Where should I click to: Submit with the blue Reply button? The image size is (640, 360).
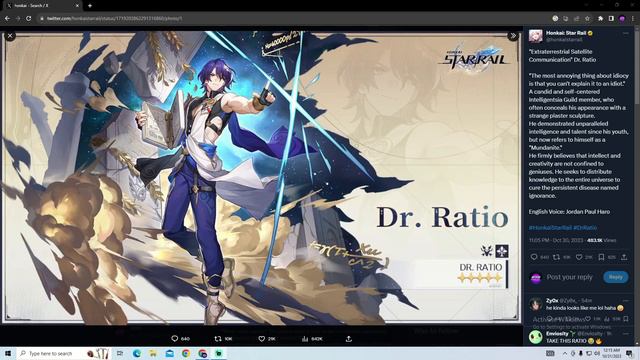coord(616,277)
